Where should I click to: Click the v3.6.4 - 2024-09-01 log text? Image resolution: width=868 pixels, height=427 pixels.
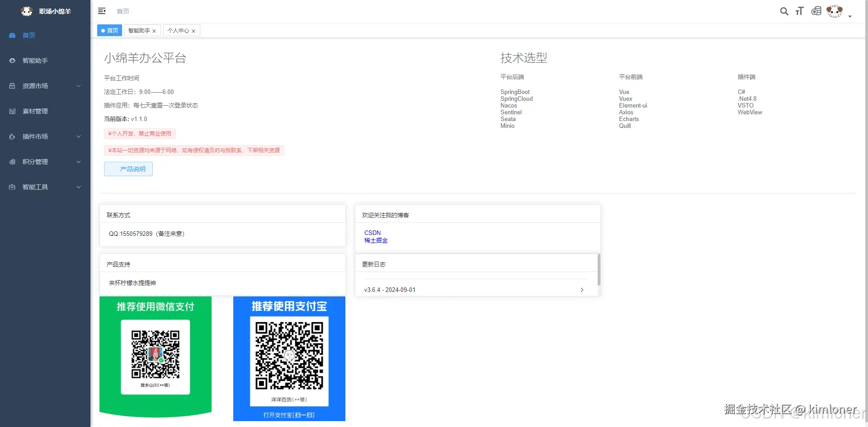(x=390, y=290)
